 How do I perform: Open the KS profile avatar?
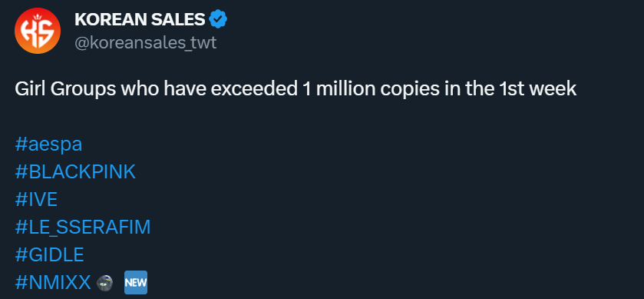[38, 31]
